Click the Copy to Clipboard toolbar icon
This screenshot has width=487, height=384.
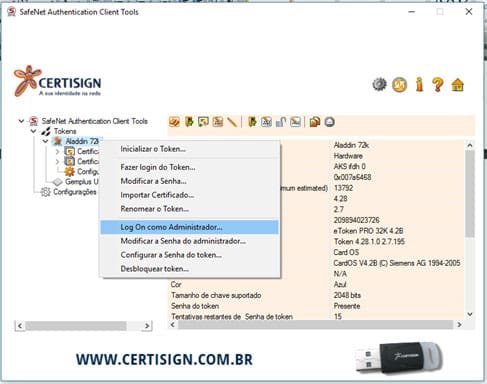point(315,122)
